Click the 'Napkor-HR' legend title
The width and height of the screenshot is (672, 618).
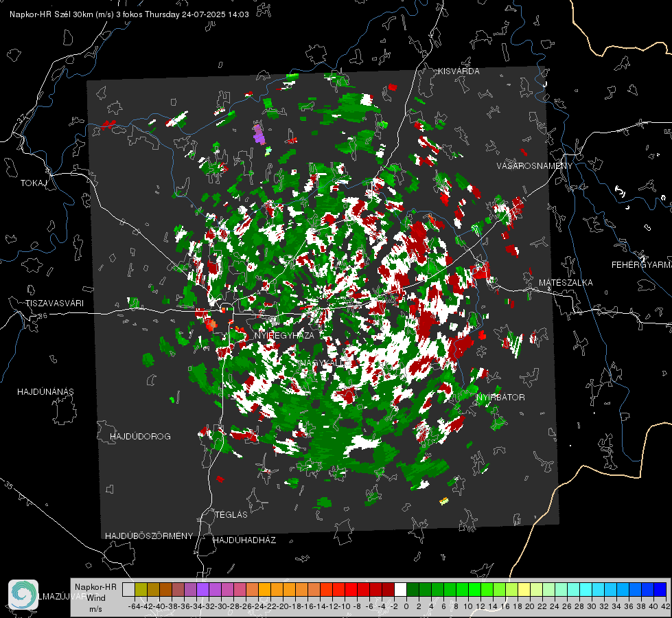(x=95, y=587)
